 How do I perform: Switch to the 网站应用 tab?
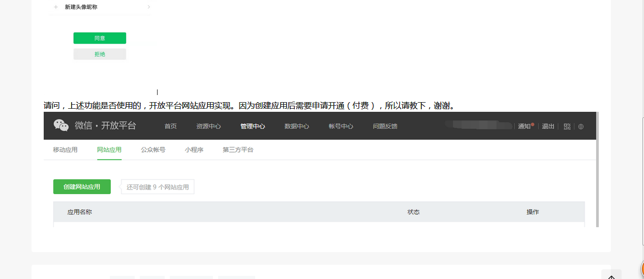tap(109, 150)
